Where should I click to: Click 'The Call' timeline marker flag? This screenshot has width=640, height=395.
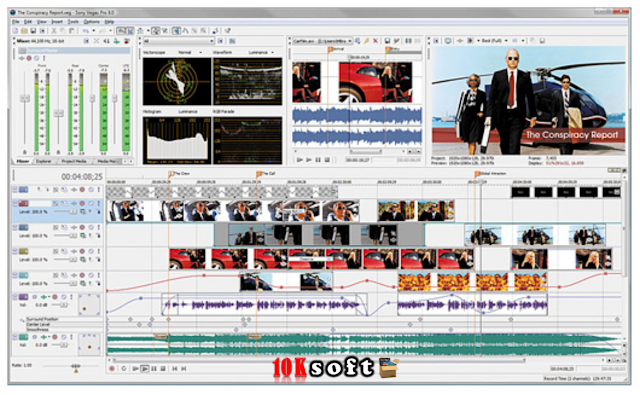259,174
